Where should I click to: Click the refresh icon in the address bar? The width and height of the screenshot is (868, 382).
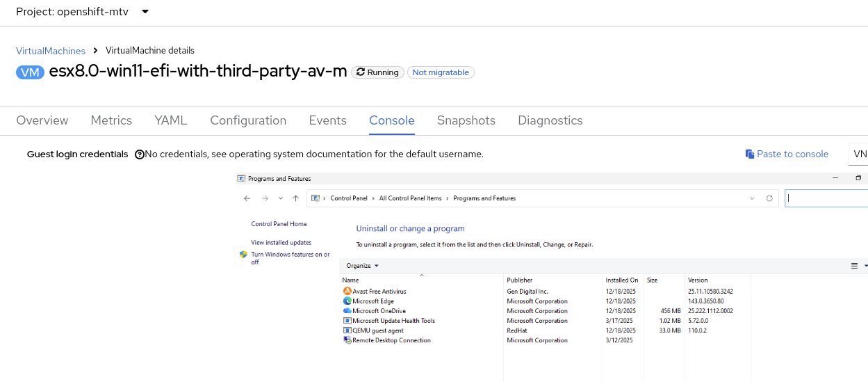[x=769, y=198]
